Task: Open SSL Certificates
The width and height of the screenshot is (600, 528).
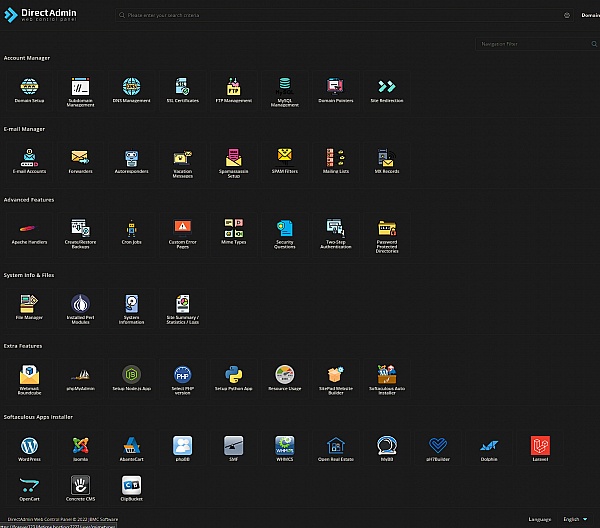Action: tap(183, 91)
